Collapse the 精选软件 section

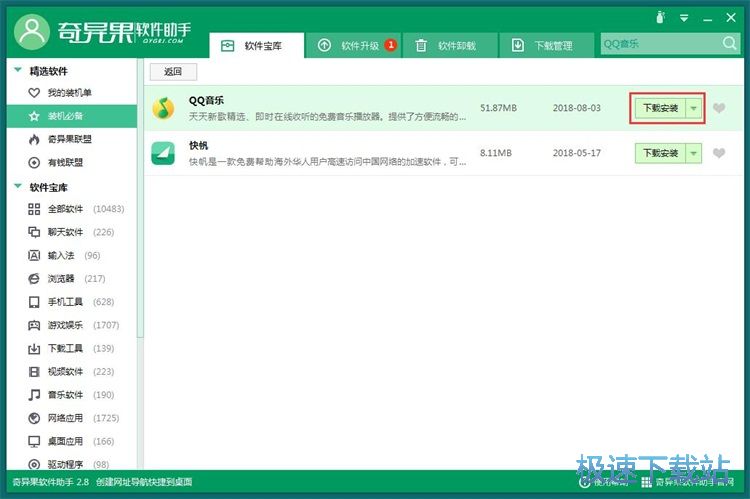click(18, 70)
